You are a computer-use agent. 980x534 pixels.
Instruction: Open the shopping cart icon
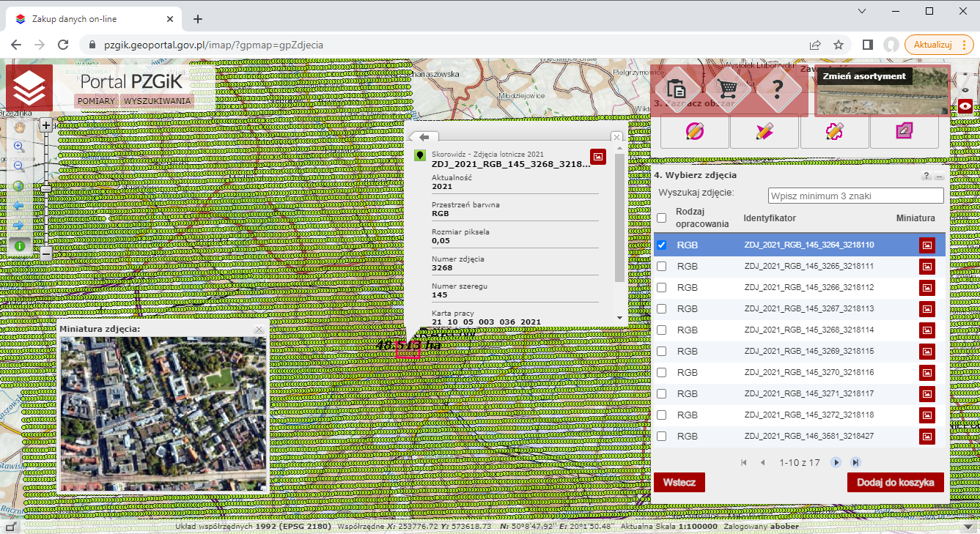coord(728,89)
